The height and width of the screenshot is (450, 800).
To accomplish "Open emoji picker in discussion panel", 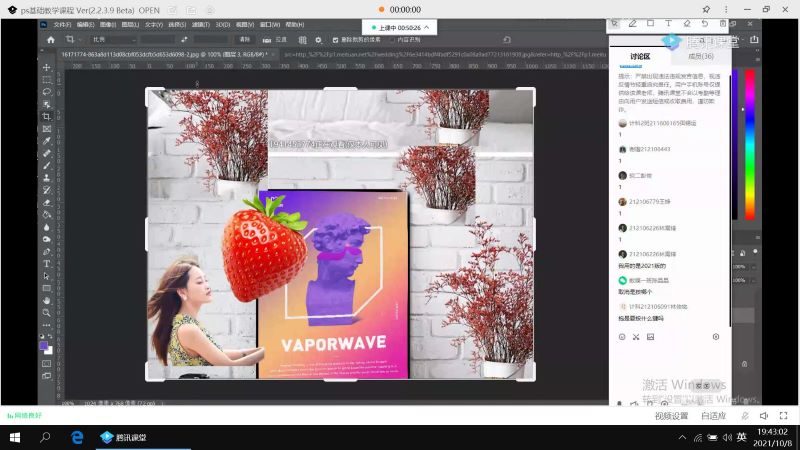I will 622,337.
